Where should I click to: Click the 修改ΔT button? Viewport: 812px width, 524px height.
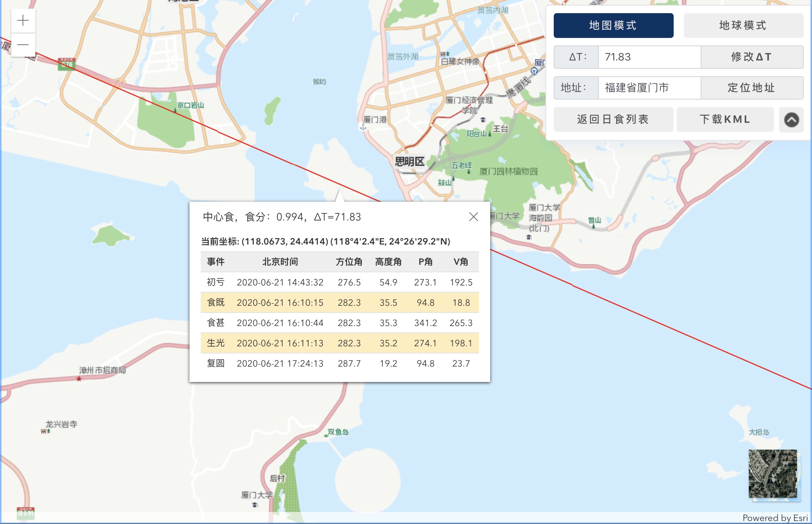pyautogui.click(x=752, y=57)
